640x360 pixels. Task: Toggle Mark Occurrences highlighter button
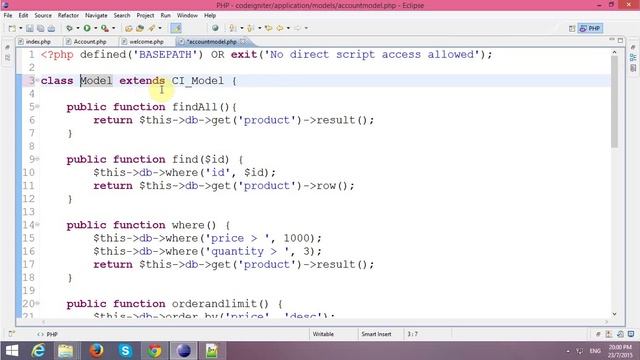(176, 28)
